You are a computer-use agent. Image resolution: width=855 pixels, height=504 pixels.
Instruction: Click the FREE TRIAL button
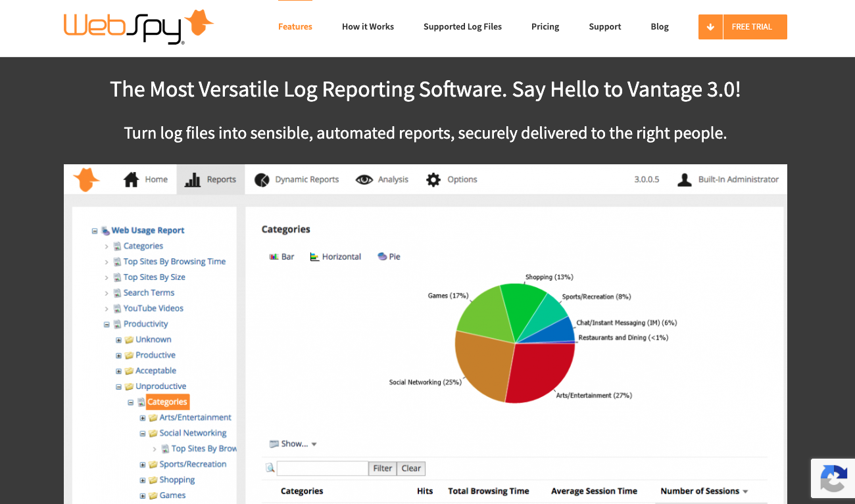(743, 27)
